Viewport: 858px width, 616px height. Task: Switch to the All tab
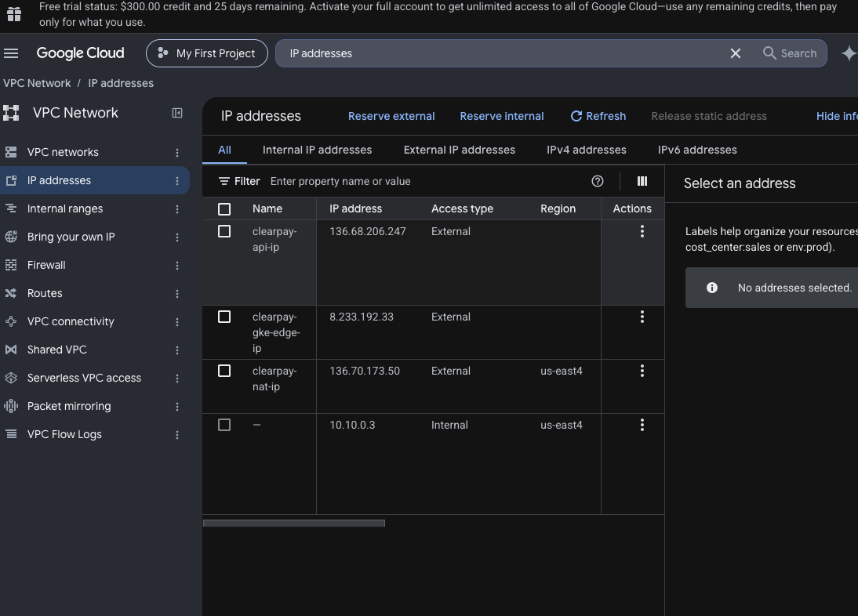click(224, 150)
